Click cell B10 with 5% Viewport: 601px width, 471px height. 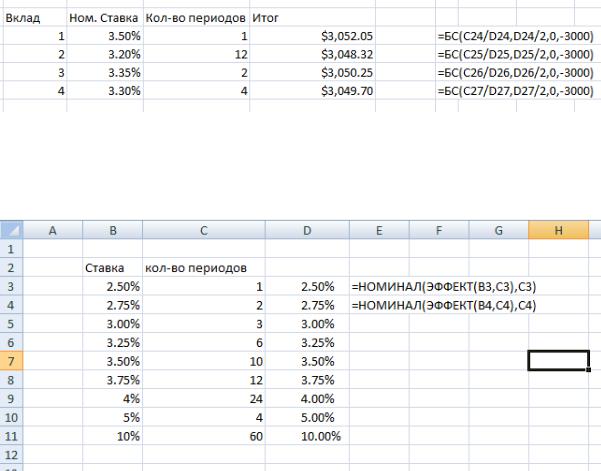(x=112, y=417)
